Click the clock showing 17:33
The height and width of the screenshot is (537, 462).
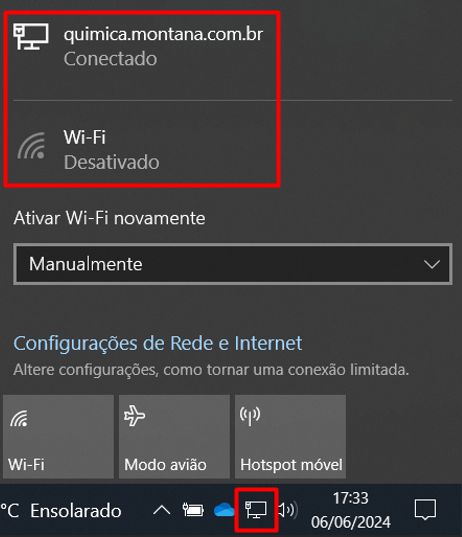click(x=351, y=498)
